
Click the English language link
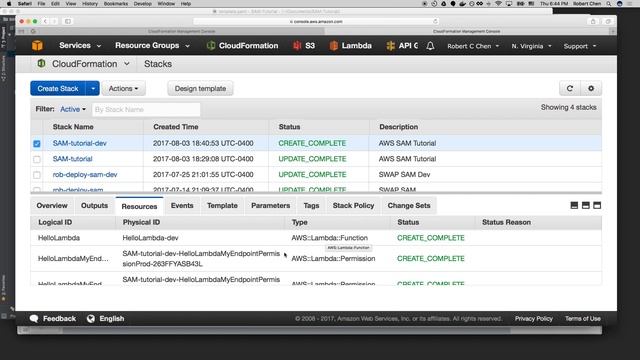coord(111,318)
